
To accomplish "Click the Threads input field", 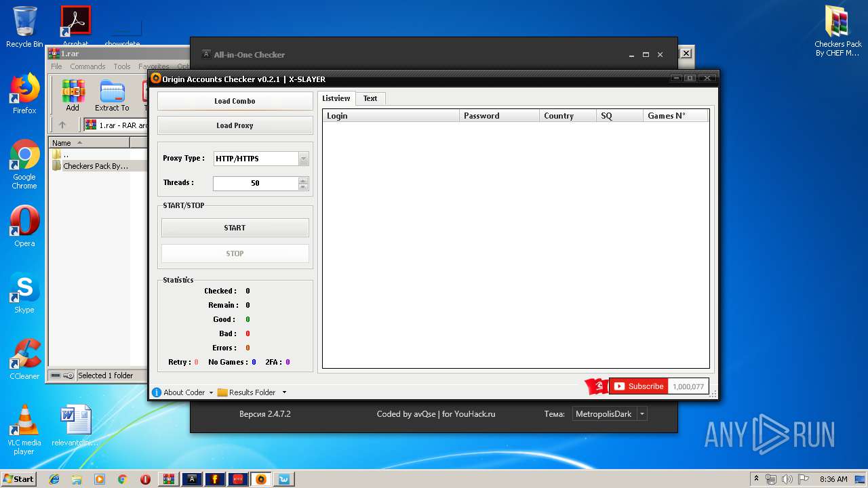I will (x=256, y=183).
